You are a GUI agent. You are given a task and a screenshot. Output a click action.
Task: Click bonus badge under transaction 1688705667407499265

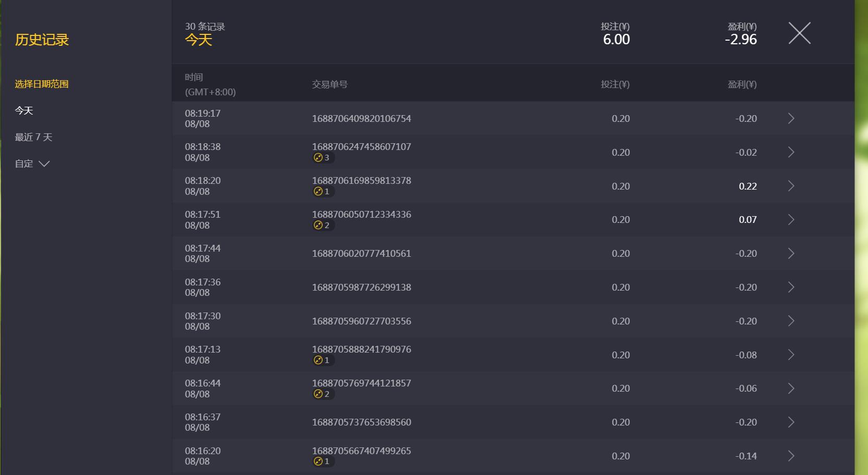click(x=323, y=461)
